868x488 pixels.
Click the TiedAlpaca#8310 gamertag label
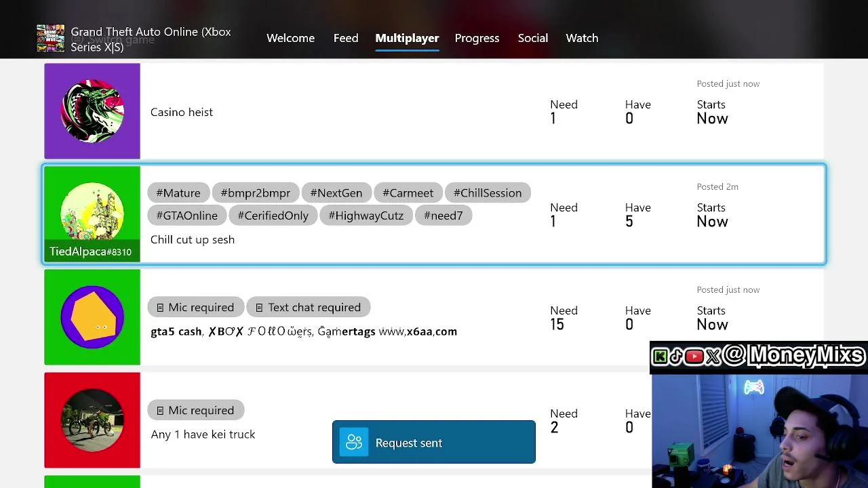point(91,251)
